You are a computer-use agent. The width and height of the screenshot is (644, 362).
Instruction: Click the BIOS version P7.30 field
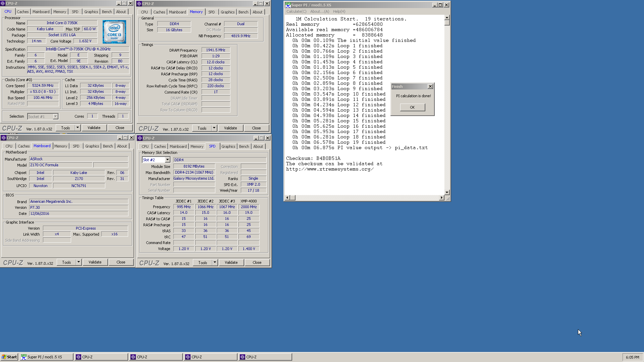[x=79, y=207]
